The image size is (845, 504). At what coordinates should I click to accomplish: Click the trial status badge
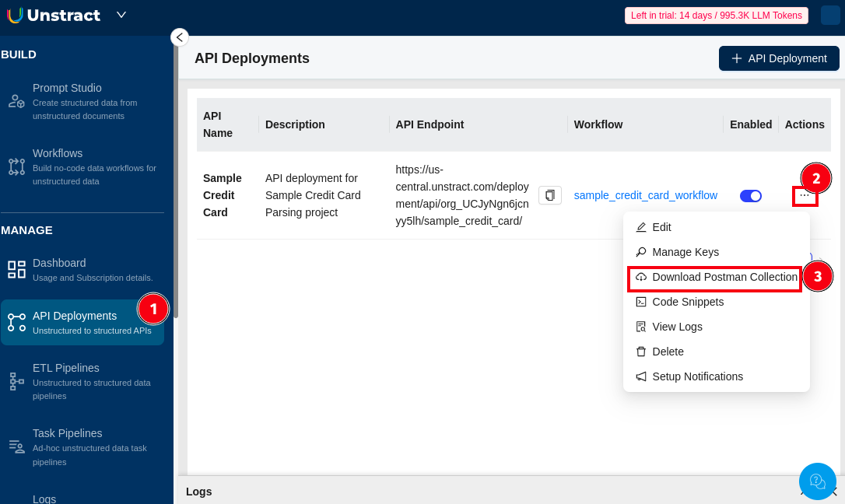tap(716, 15)
